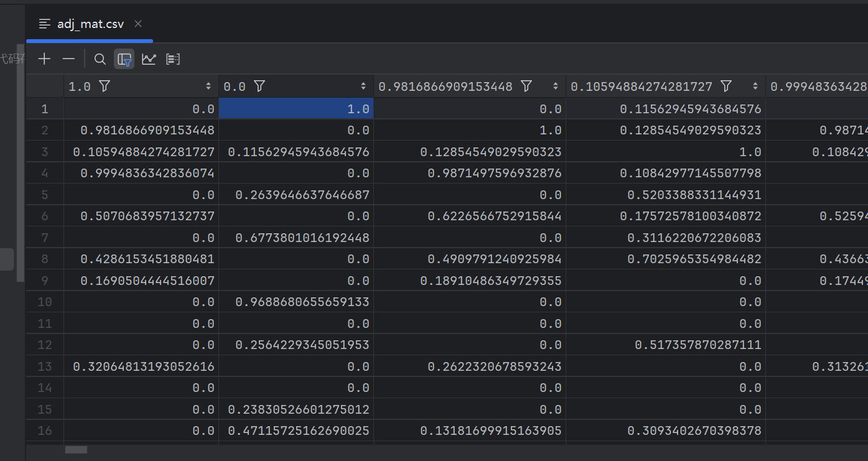Open filter funnel for column 0.9816866909153448
The image size is (868, 461).
[x=526, y=86]
